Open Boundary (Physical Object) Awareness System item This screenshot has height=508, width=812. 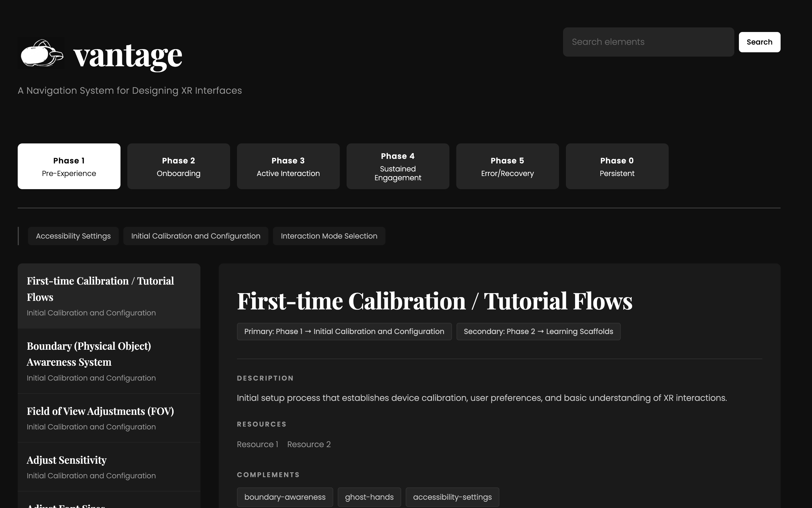[109, 361]
